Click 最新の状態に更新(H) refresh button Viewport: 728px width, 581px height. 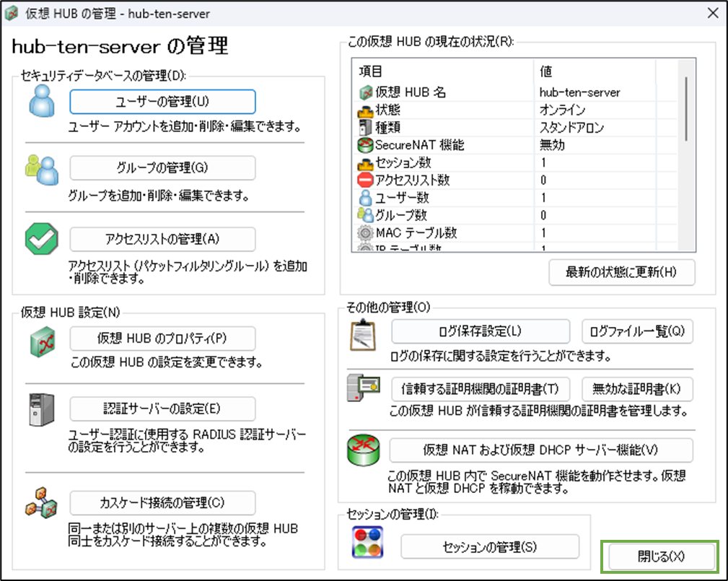(622, 272)
